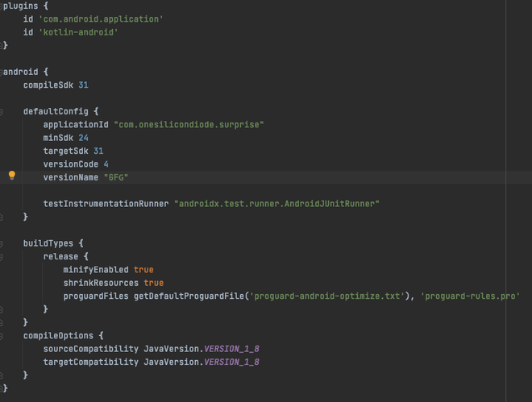Fold the compileOptions block in gutter
Screen dimensions: 532x402
(x=2, y=335)
